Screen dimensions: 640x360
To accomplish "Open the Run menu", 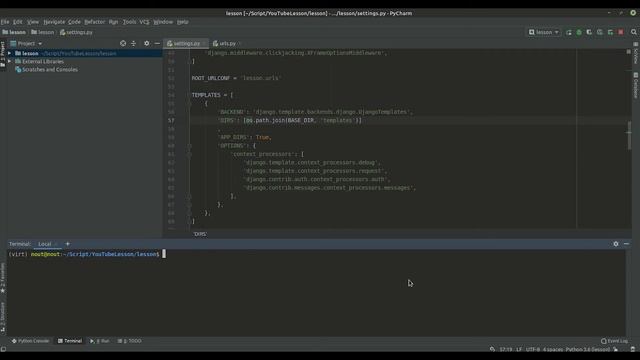I will (x=113, y=22).
